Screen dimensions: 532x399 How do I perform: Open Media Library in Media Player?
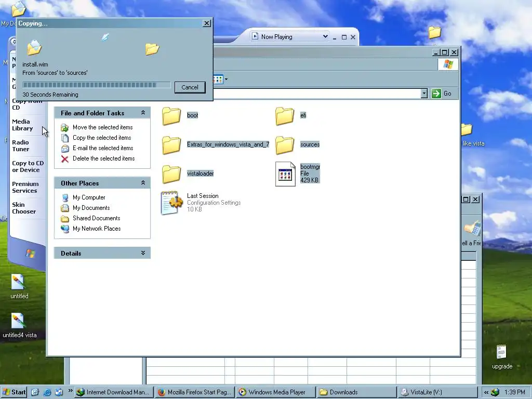[22, 125]
